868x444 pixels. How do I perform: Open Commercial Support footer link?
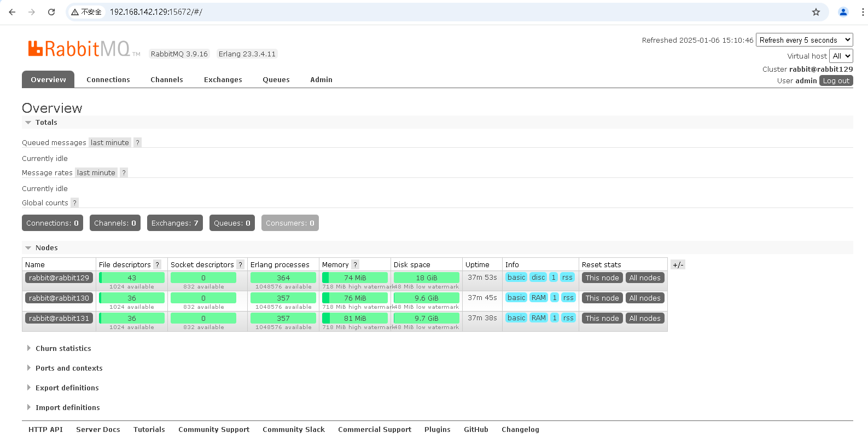375,429
